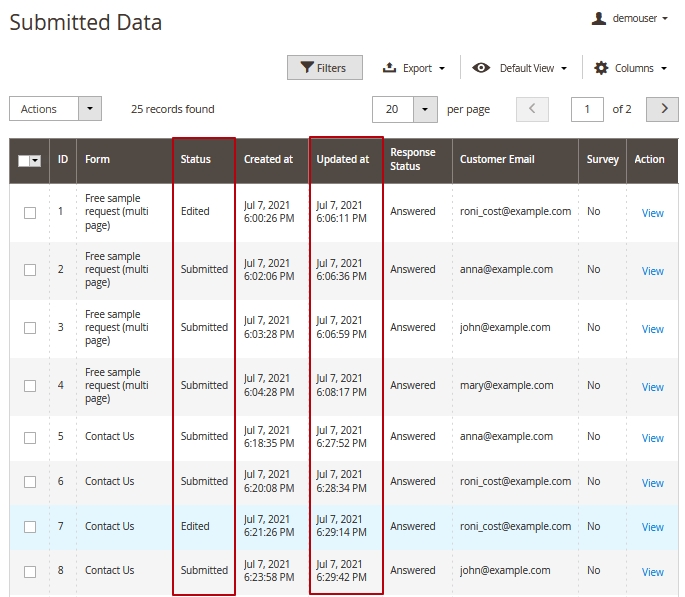
Task: Click View link for row ID 4
Action: (652, 387)
